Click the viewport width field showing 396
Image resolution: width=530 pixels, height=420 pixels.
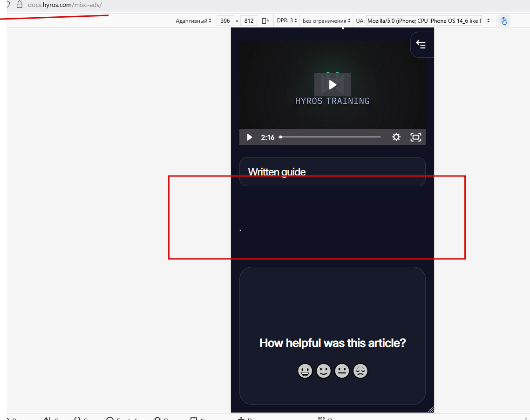click(225, 20)
